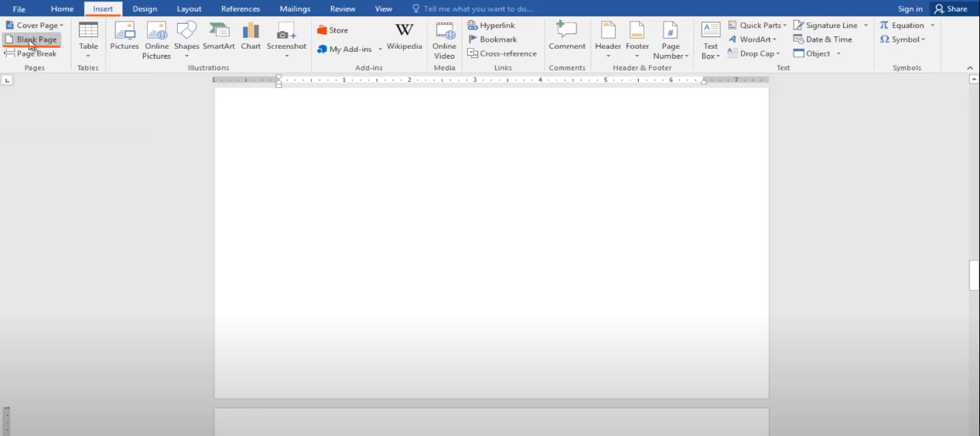Click inside the blank document page
Image resolution: width=980 pixels, height=436 pixels.
pos(491,243)
